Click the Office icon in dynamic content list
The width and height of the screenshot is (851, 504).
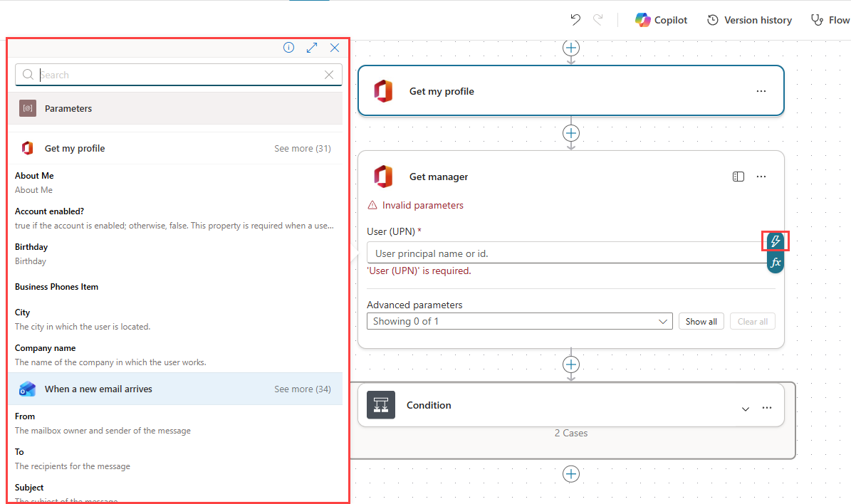pos(28,148)
